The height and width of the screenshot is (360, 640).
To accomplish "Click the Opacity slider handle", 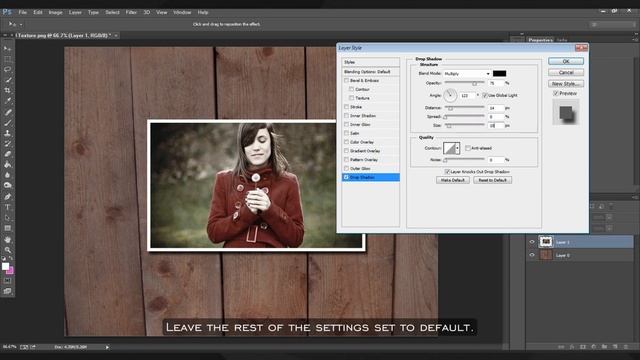I will click(474, 84).
